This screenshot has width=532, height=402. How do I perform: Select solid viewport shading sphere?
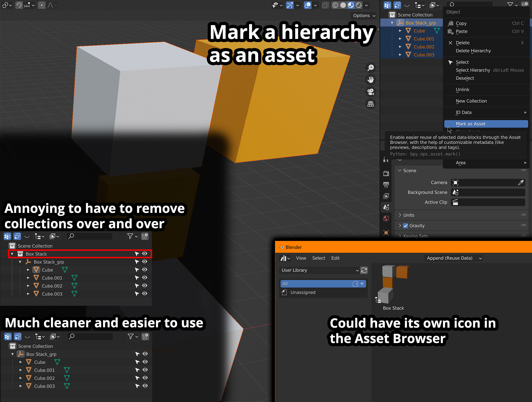(343, 5)
